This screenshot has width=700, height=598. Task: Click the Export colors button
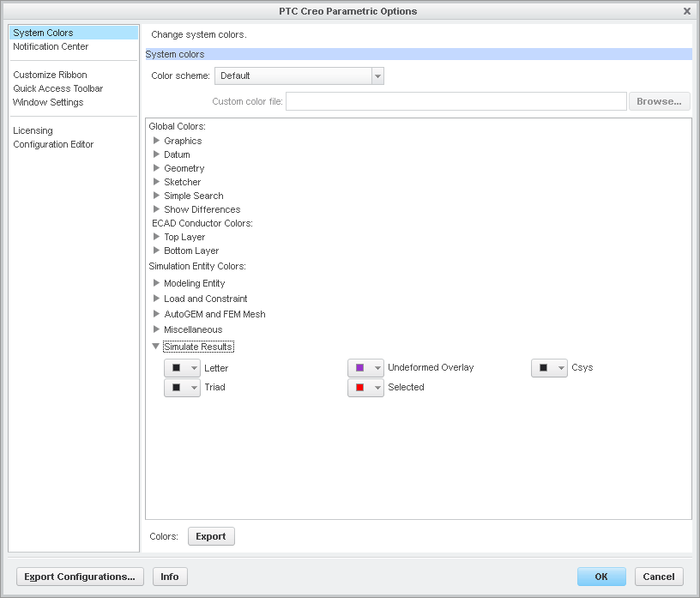point(211,536)
